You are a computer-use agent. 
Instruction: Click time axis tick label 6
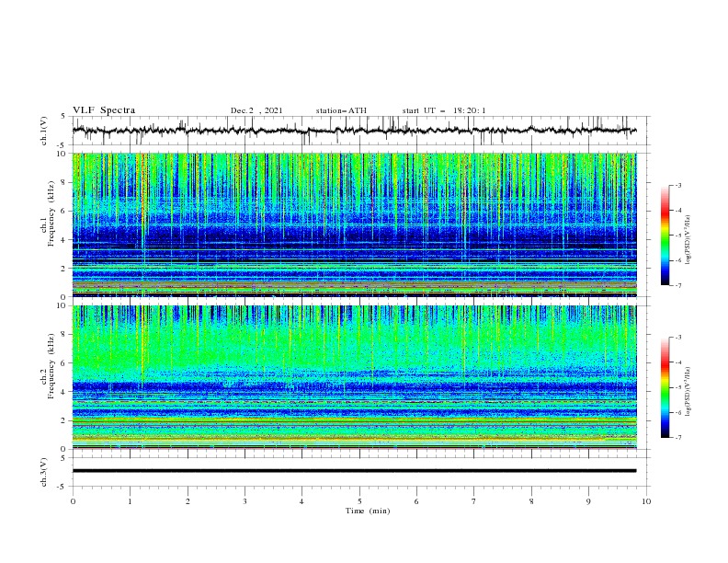(x=416, y=501)
